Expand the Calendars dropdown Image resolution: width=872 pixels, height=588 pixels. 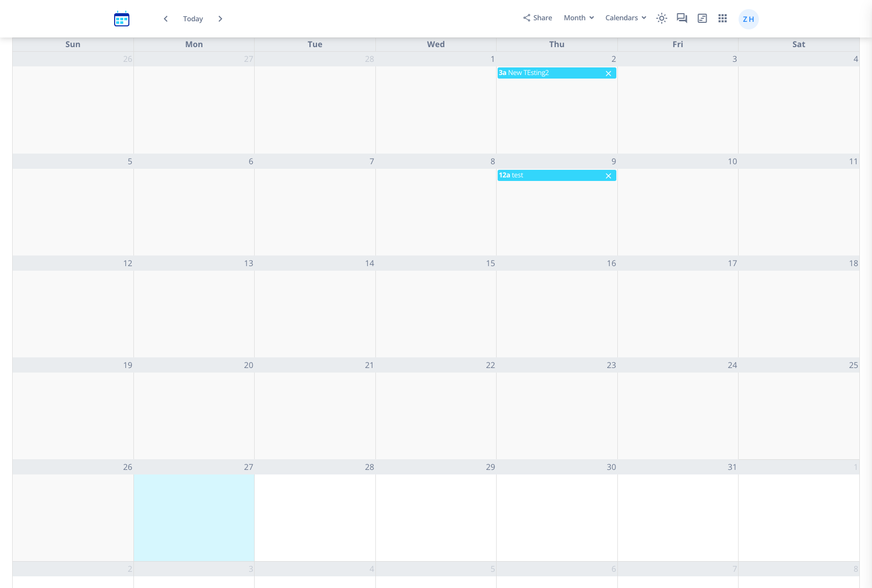click(625, 18)
